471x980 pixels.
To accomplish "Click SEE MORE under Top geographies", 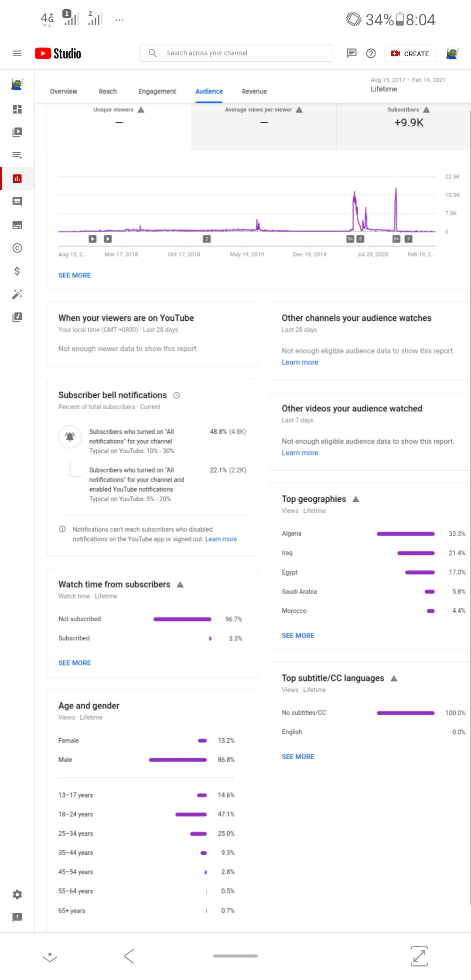I will click(x=298, y=635).
